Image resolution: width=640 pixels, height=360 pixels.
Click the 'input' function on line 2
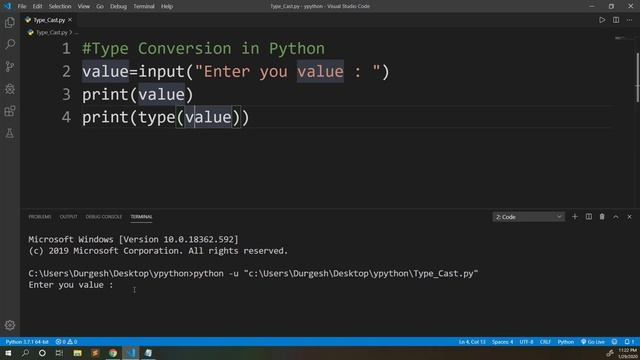162,71
